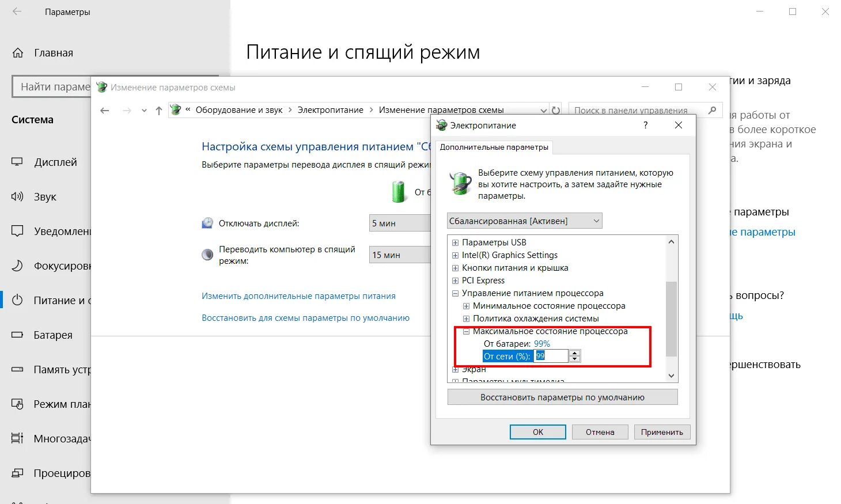Viewport: 841px width, 504px height.
Task: Select the Дополнительные параметры tab
Action: pyautogui.click(x=494, y=147)
